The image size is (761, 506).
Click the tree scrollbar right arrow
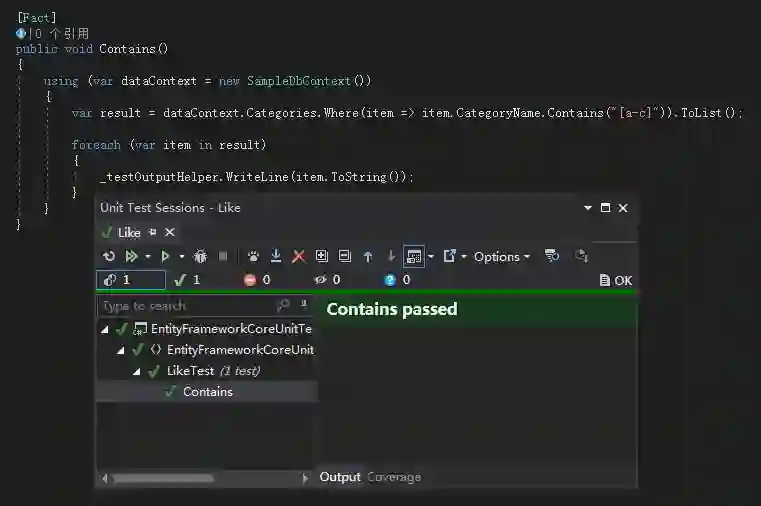(x=305, y=479)
